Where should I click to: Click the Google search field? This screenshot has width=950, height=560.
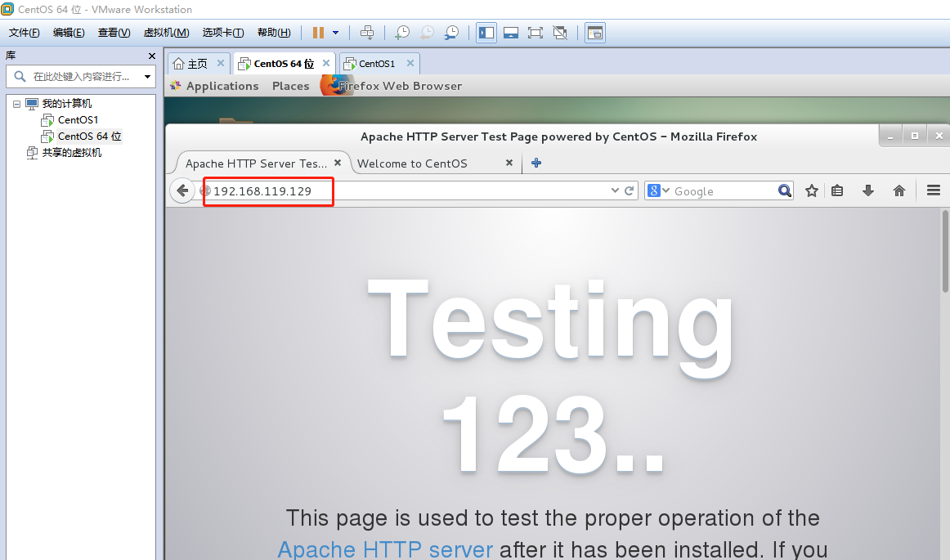(x=724, y=191)
